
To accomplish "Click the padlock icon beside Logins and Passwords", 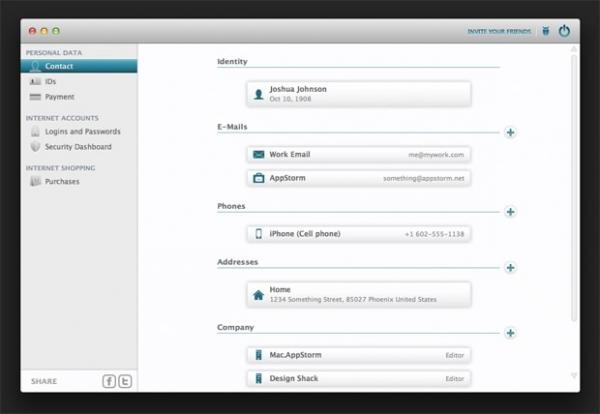I will tap(35, 132).
